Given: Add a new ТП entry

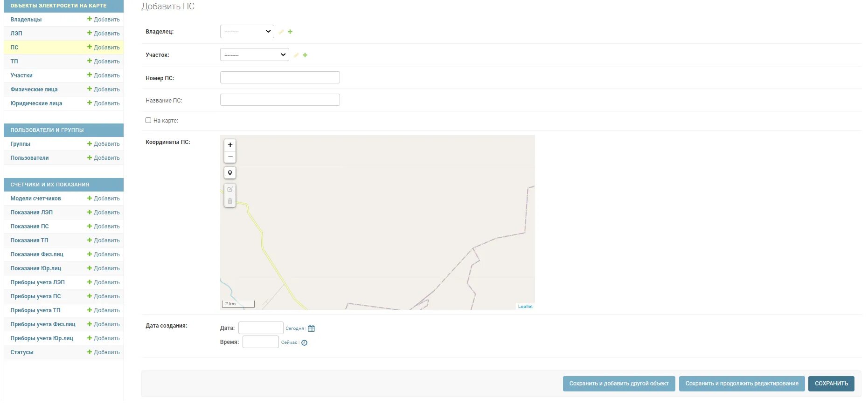Looking at the screenshot, I should 104,62.
